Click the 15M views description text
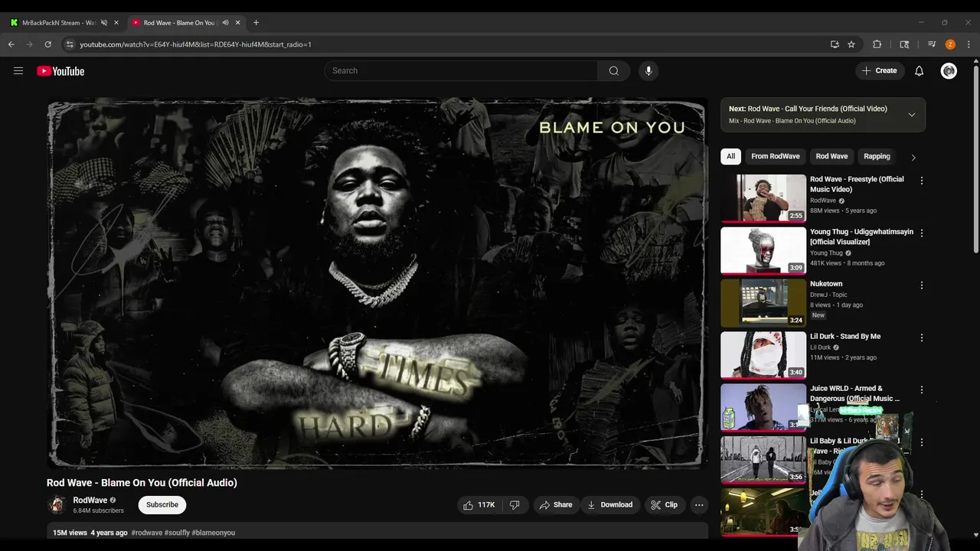The width and height of the screenshot is (980, 551). click(70, 533)
